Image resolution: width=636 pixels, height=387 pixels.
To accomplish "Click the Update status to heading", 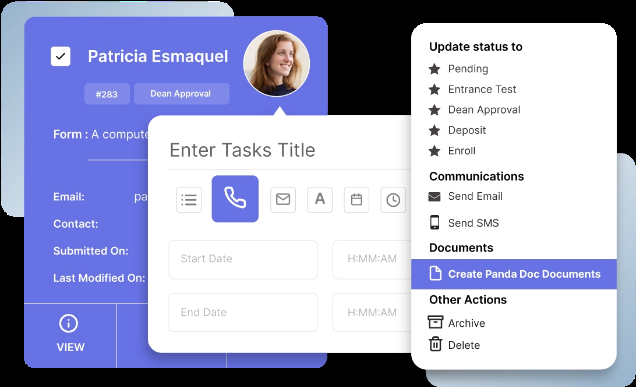I will pos(476,47).
